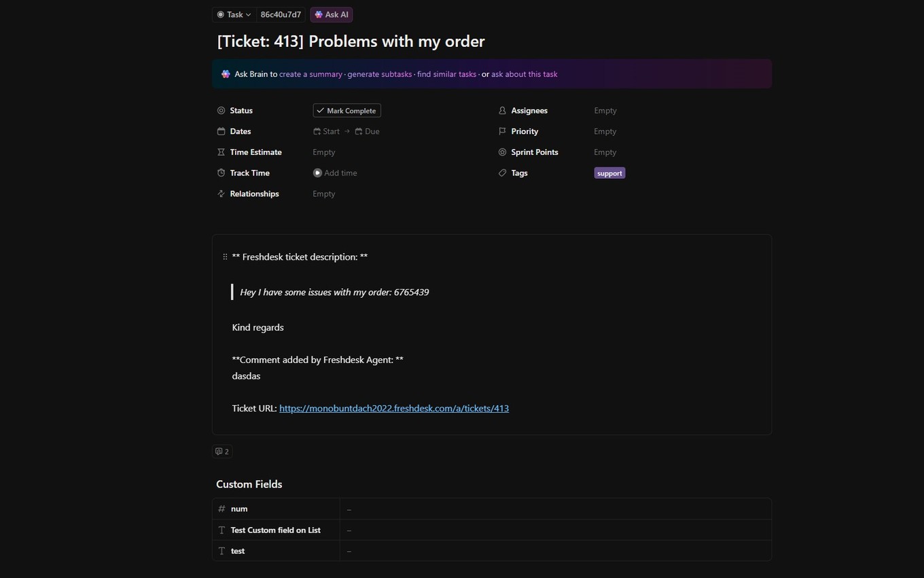Click the Relationships icon
The width and height of the screenshot is (924, 578).
coord(221,193)
